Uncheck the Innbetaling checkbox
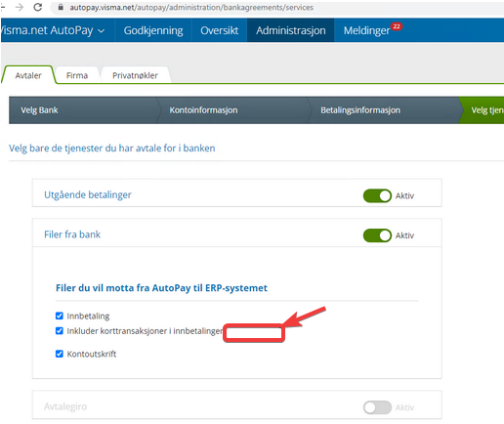This screenshot has width=504, height=424. tap(60, 316)
